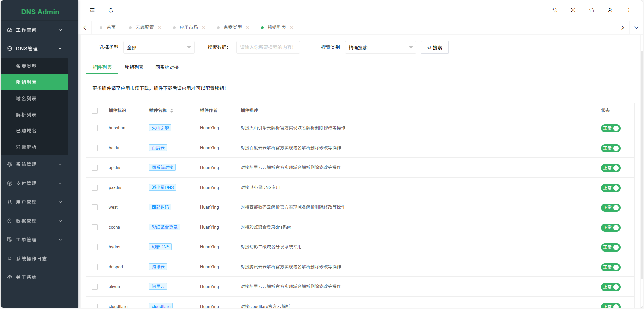Viewport: 644px width, 309px height.
Task: Switch to the 同系统对接 tab
Action: click(167, 67)
